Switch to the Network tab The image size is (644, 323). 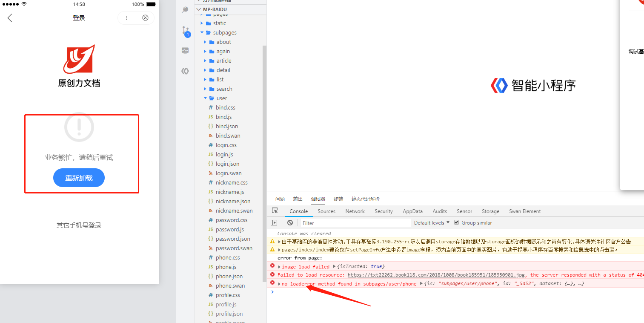click(x=355, y=211)
